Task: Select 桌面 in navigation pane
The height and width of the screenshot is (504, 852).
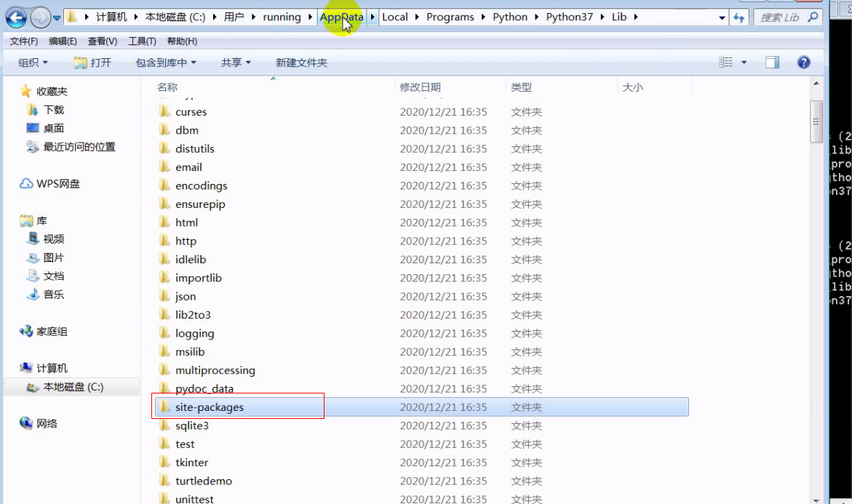Action: point(53,128)
